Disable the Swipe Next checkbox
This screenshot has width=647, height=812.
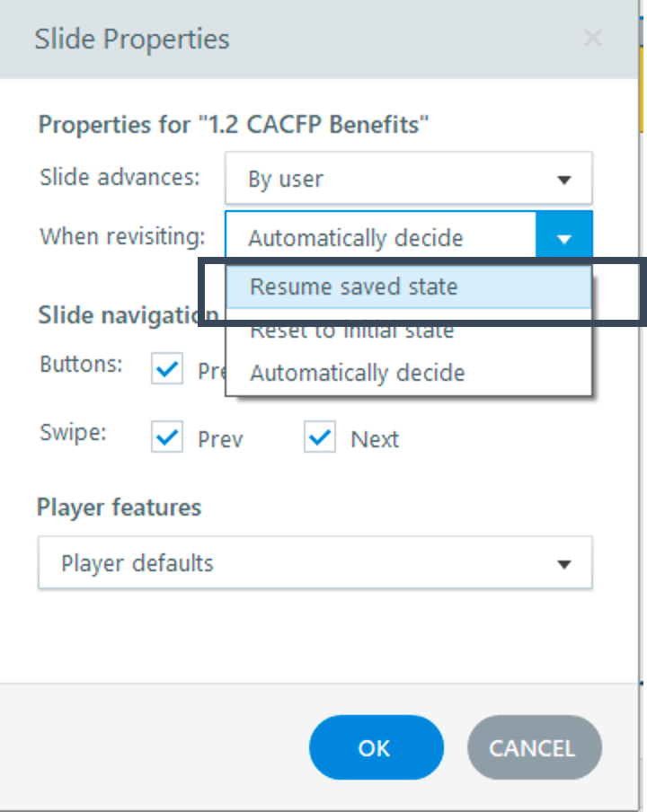click(x=319, y=438)
